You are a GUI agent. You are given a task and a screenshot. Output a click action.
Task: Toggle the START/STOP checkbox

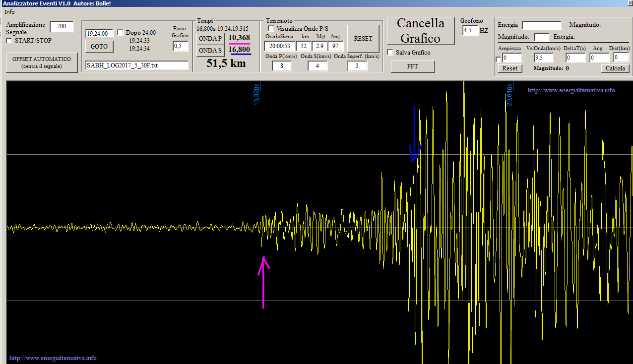coord(9,41)
